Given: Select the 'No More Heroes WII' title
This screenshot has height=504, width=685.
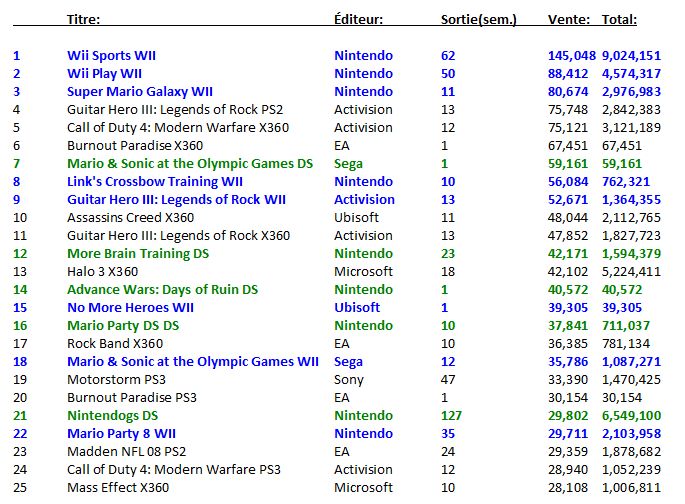Looking at the screenshot, I should tap(130, 308).
